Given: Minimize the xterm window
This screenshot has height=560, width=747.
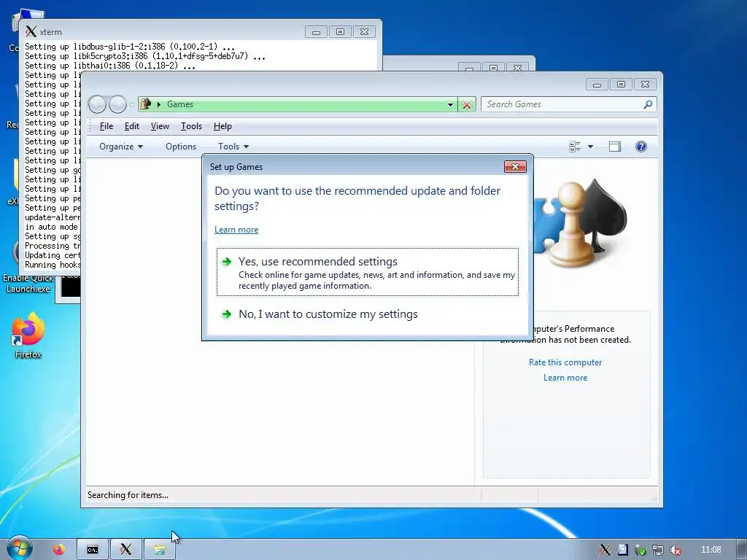Looking at the screenshot, I should point(316,32).
